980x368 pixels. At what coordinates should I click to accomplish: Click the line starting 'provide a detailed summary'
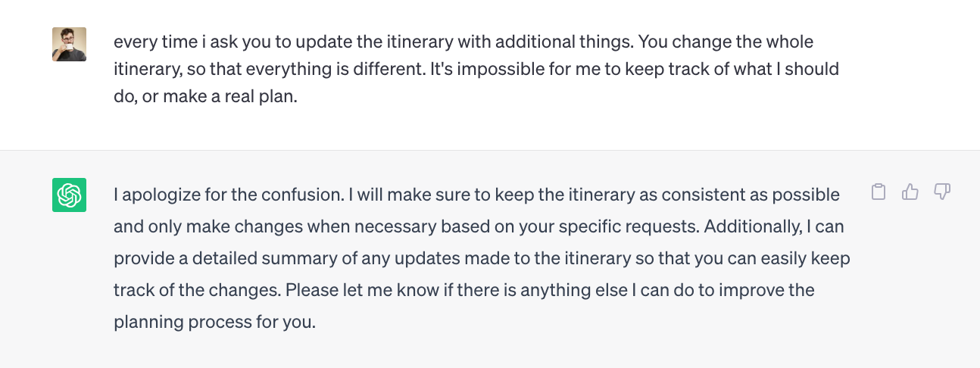(x=482, y=258)
